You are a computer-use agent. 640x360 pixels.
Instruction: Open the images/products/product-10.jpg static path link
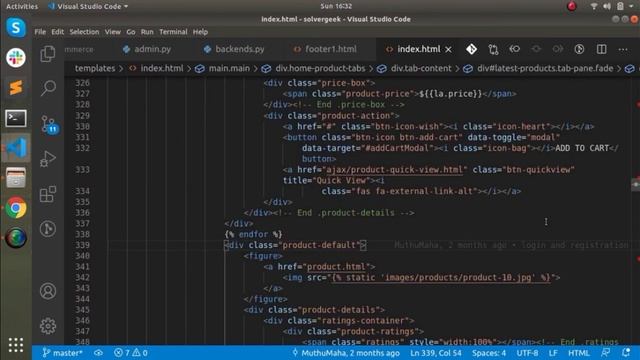click(x=441, y=278)
